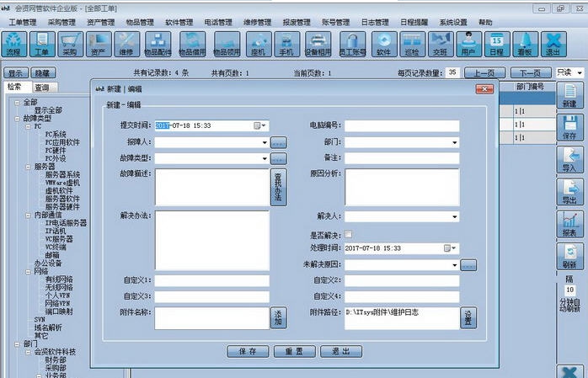Open the 物品借用 toolbar icon
This screenshot has height=378, width=588.
tap(192, 45)
